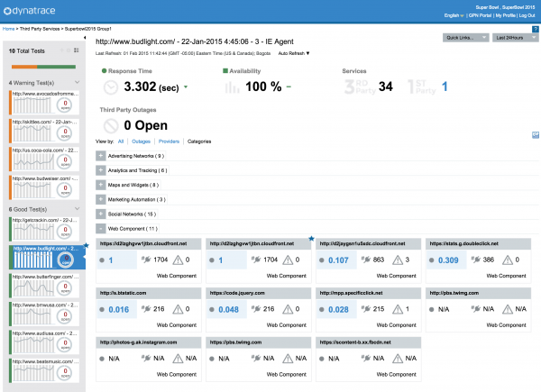Open 1st Party services count 1
The width and height of the screenshot is (541, 392).
click(445, 87)
